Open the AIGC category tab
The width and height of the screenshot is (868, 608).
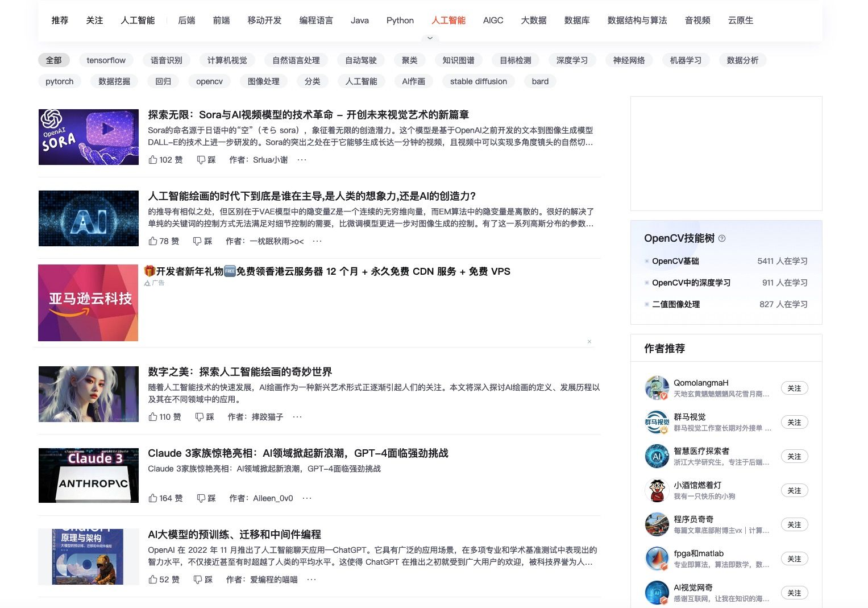point(493,20)
